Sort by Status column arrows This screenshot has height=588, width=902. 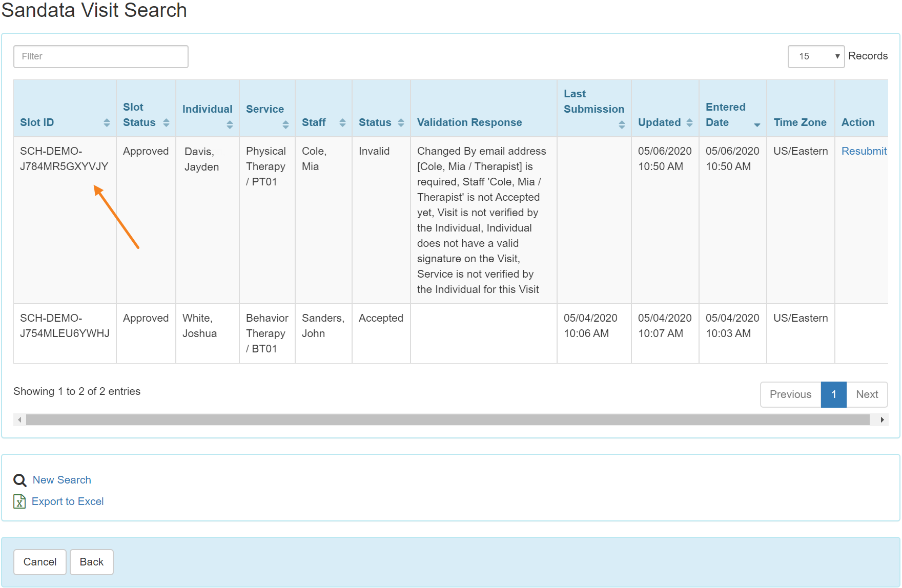tap(401, 122)
